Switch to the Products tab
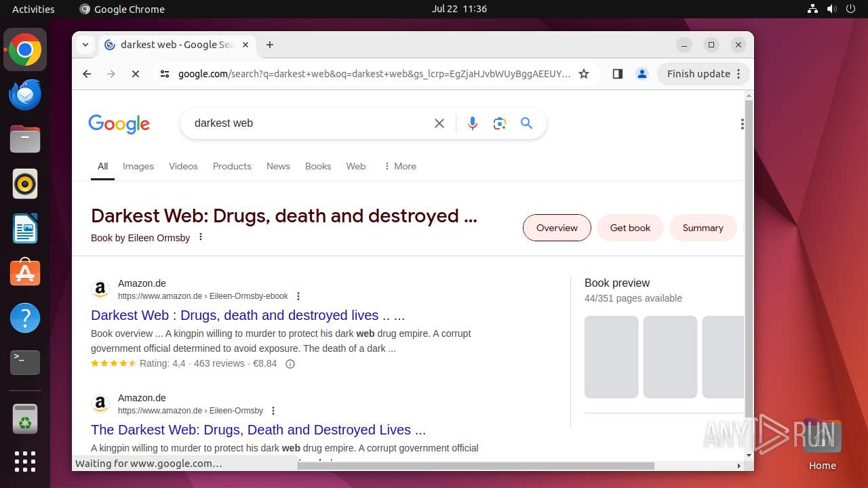Viewport: 868px width, 488px height. (x=232, y=166)
